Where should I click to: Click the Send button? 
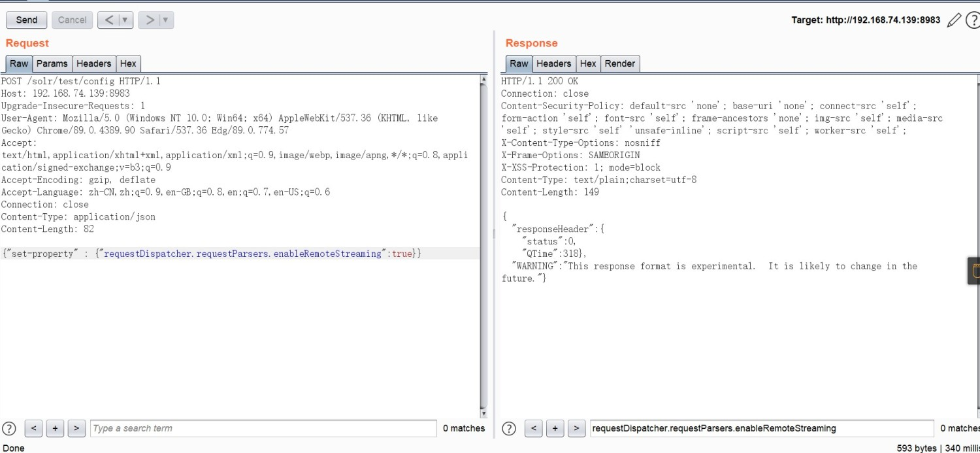(27, 20)
